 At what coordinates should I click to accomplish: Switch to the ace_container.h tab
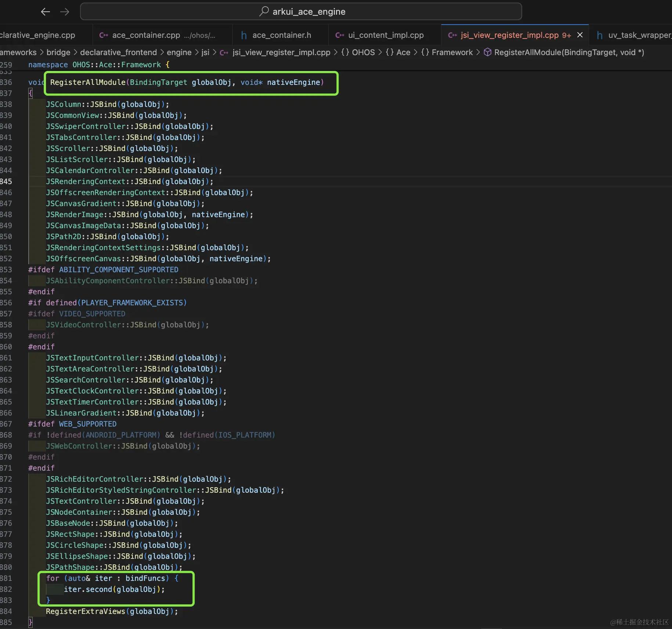(281, 35)
